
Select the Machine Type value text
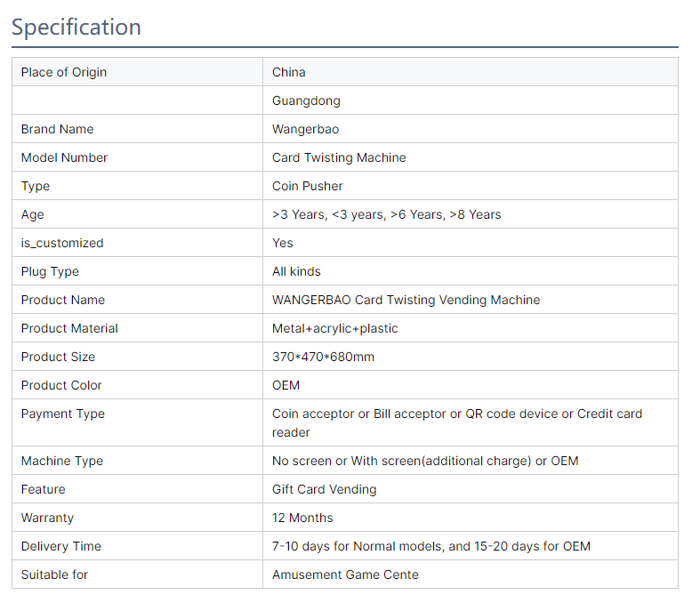pos(425,461)
